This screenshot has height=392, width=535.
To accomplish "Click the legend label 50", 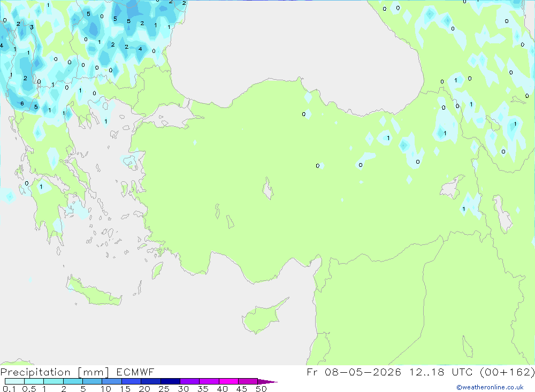I will click(261, 389).
